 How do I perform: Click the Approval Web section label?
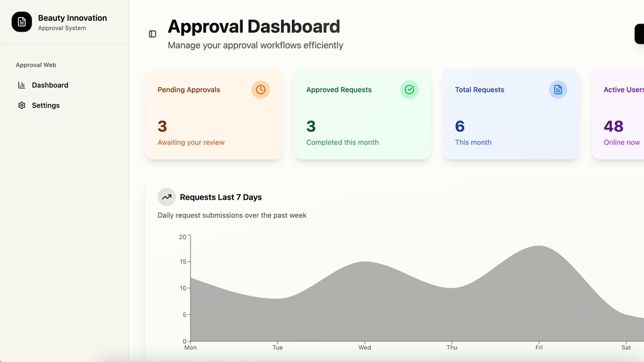[36, 65]
